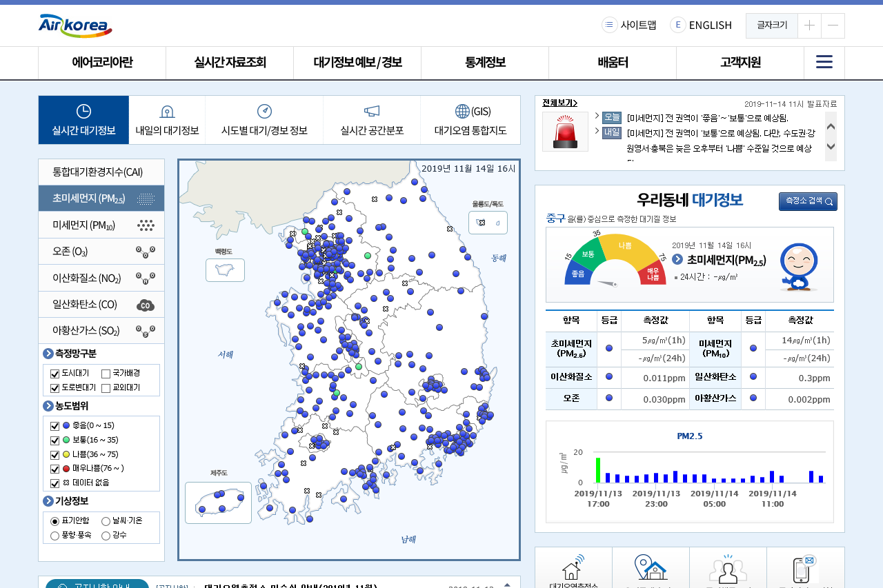883x588 pixels.
Task: Toggle the 데이터 없음 checkbox
Action: click(55, 483)
